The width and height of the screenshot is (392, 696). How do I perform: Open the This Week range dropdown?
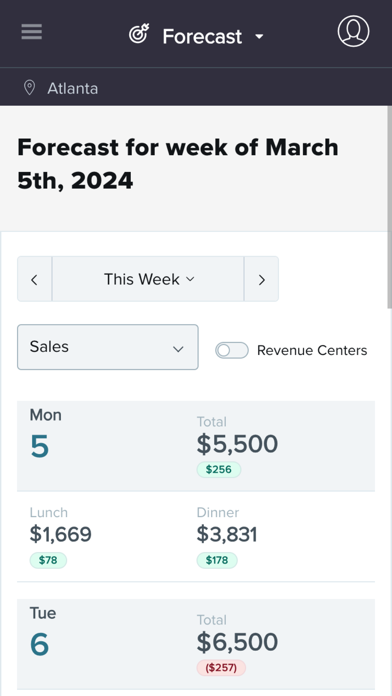click(x=148, y=279)
